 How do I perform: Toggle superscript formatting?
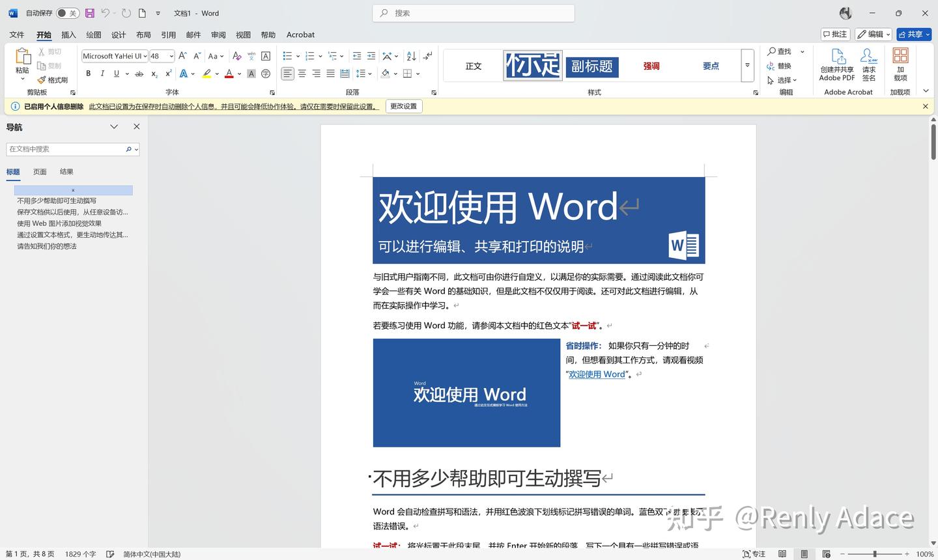169,74
